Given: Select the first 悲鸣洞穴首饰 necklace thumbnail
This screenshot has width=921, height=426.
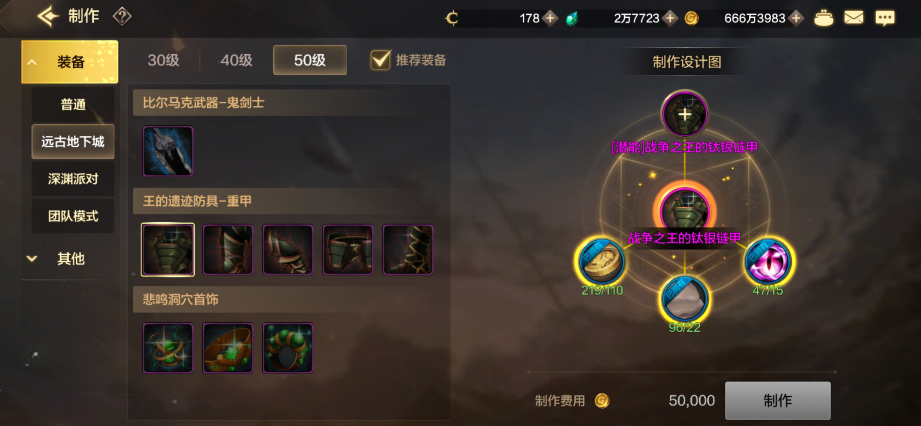Looking at the screenshot, I should tap(168, 348).
